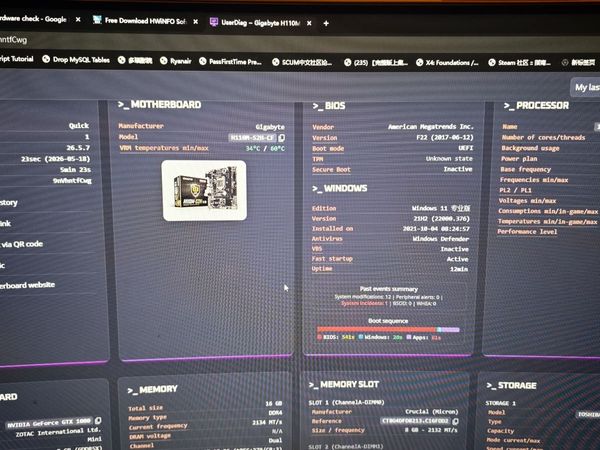
Task: Click the Fast startup label
Action: pyautogui.click(x=332, y=259)
